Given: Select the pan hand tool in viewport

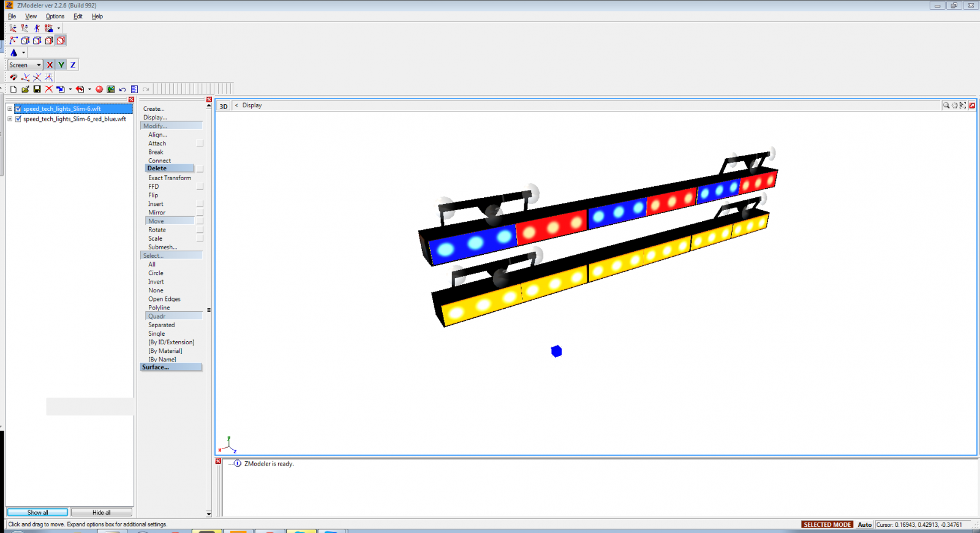Looking at the screenshot, I should (954, 105).
